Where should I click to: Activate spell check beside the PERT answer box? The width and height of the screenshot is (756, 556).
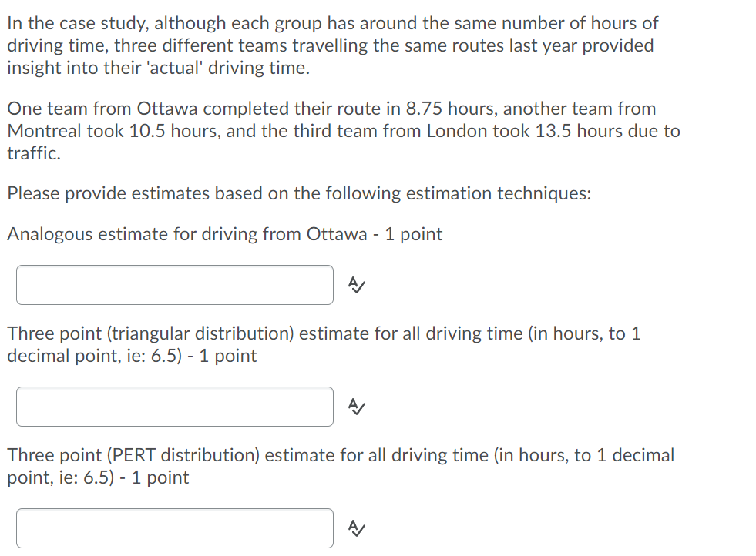(x=356, y=528)
